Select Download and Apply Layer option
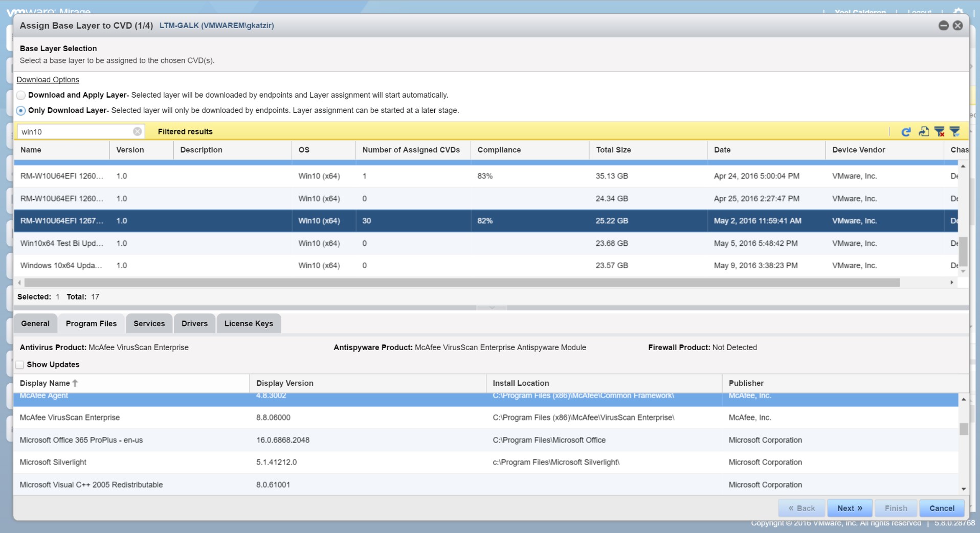 pos(21,95)
